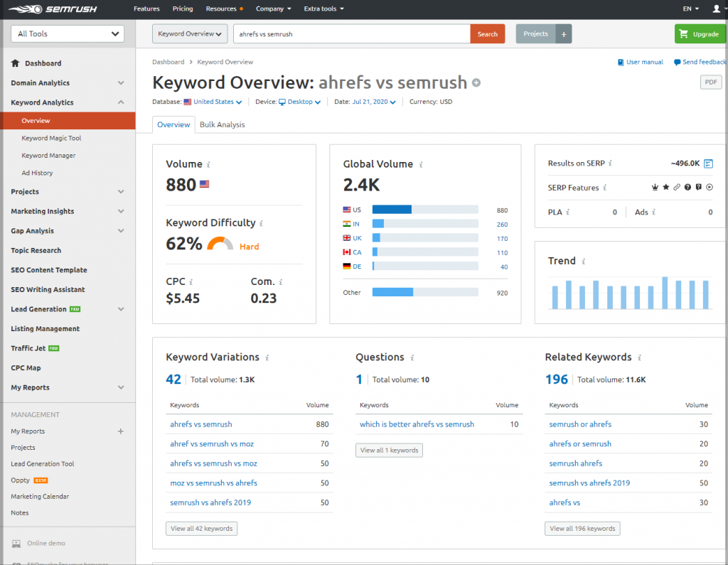The height and width of the screenshot is (565, 728).
Task: Click the Volume info icon
Action: (x=208, y=165)
